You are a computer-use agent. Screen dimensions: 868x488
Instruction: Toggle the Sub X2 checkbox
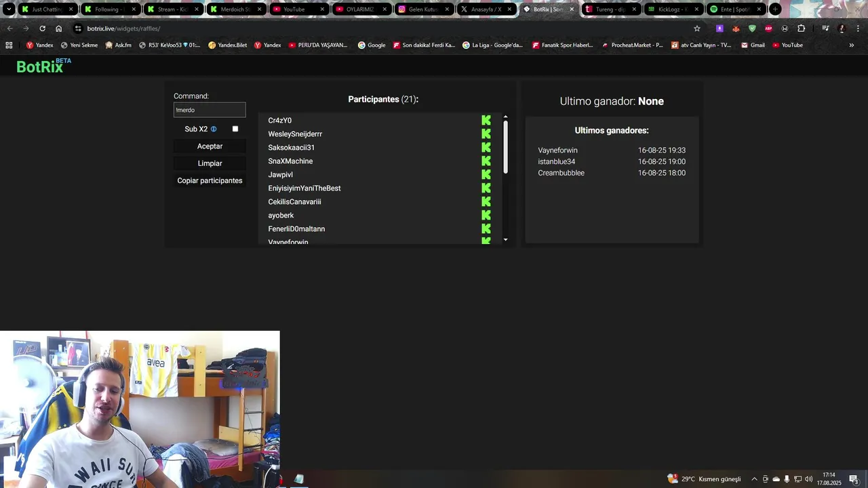235,129
